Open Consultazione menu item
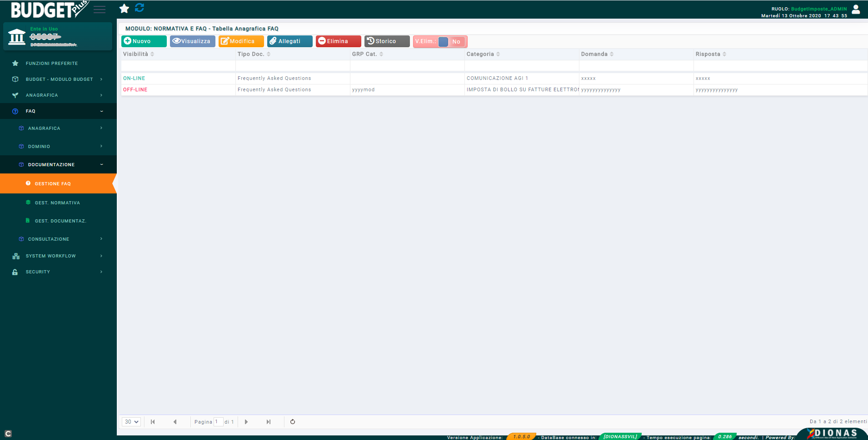The height and width of the screenshot is (440, 868). [x=58, y=239]
